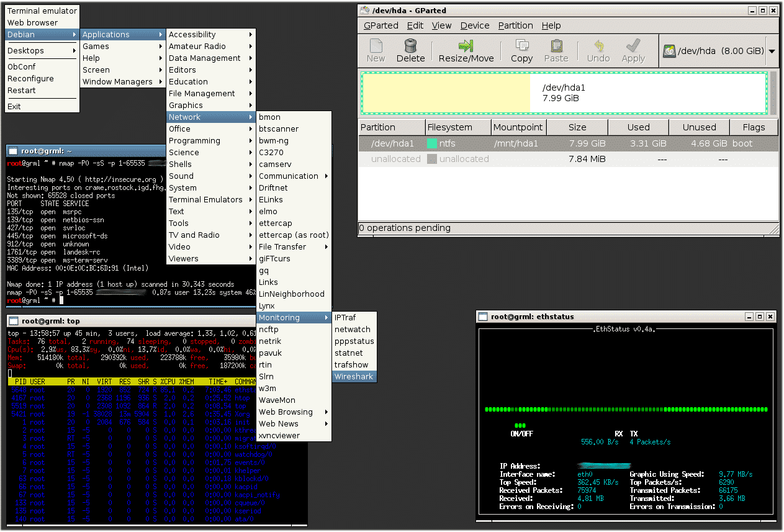Click the Unused column header

coord(699,127)
